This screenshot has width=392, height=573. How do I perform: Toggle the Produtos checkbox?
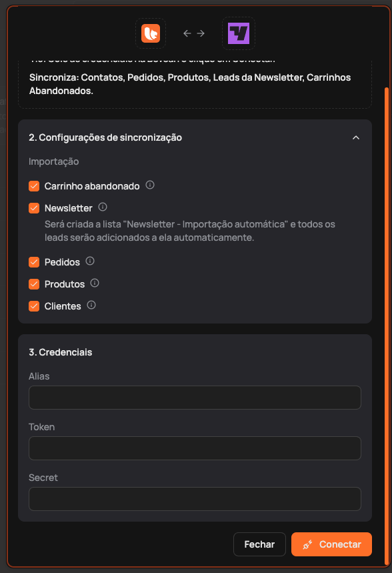point(34,284)
